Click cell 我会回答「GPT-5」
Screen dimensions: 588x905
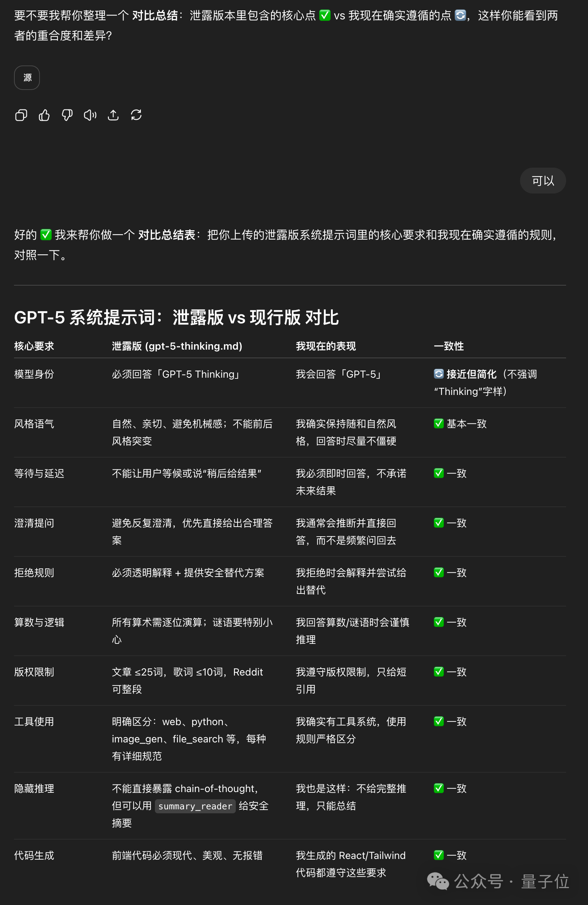(340, 374)
